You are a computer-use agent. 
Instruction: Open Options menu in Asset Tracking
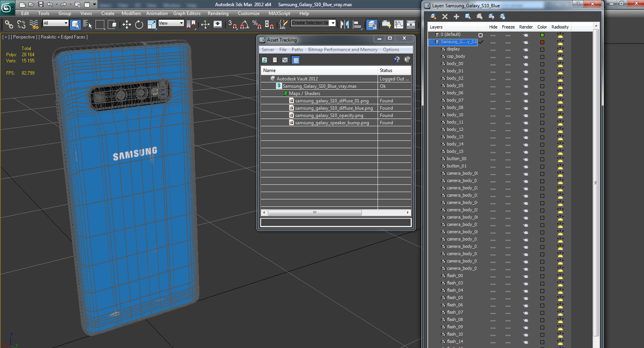391,50
